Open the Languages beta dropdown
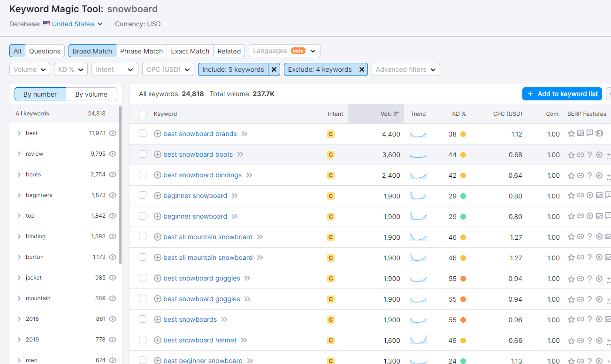Viewport: 611px width, 364px height. pyautogui.click(x=284, y=50)
